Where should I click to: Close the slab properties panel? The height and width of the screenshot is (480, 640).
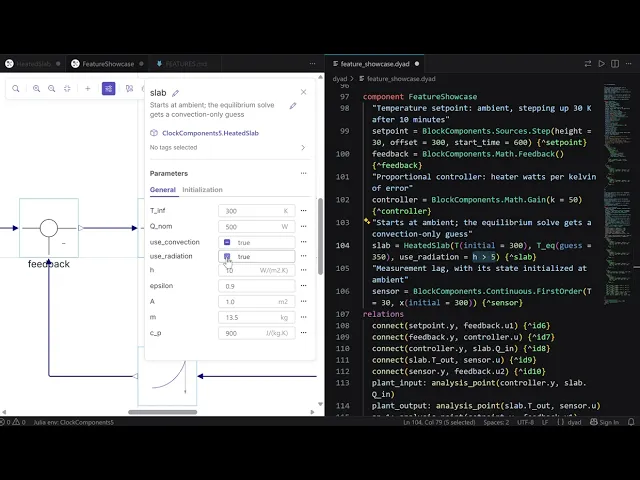point(303,92)
